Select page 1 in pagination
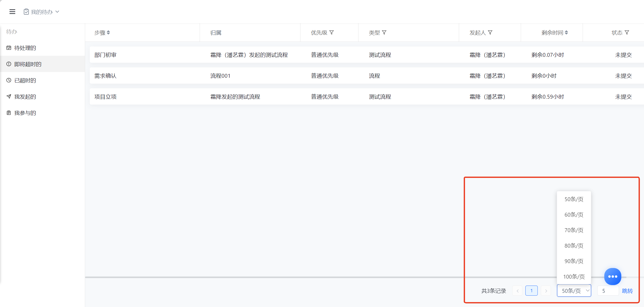644x307 pixels. click(532, 291)
